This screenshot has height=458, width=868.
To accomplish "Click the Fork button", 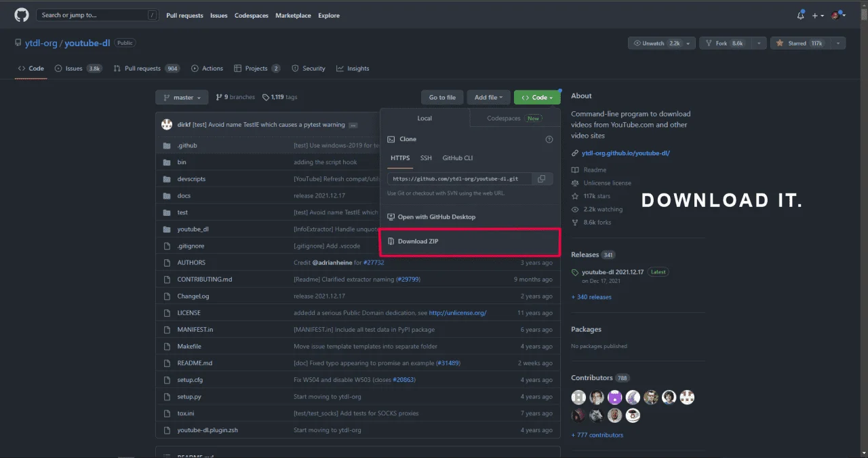I will point(725,43).
